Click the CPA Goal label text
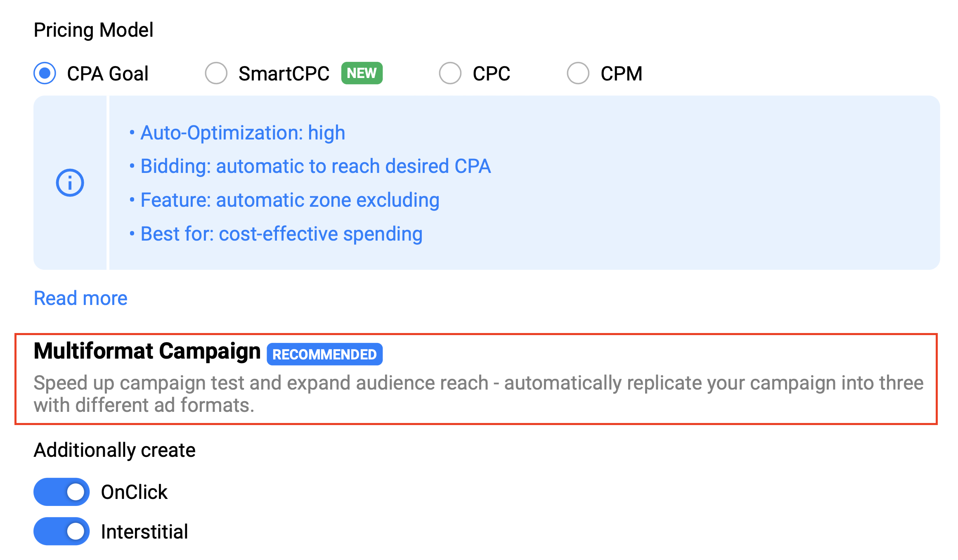Screen dimensions: 958x560 point(107,74)
